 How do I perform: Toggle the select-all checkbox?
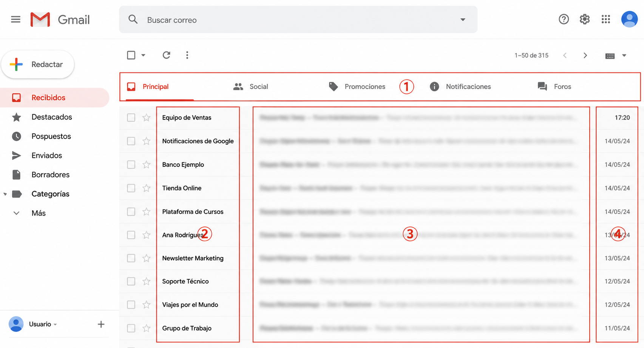[x=131, y=55]
